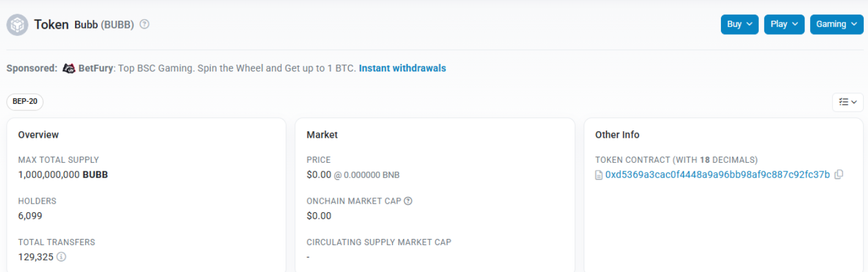Click the help icon beside Bubb (BUBB)

coord(145,24)
